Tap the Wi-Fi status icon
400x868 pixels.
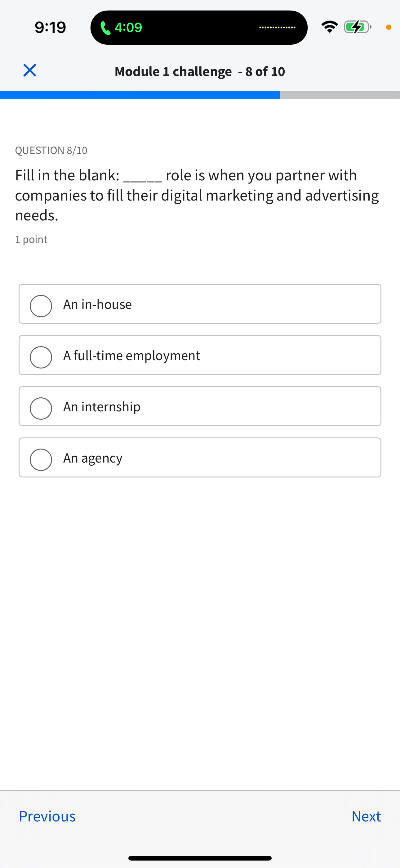pyautogui.click(x=330, y=27)
